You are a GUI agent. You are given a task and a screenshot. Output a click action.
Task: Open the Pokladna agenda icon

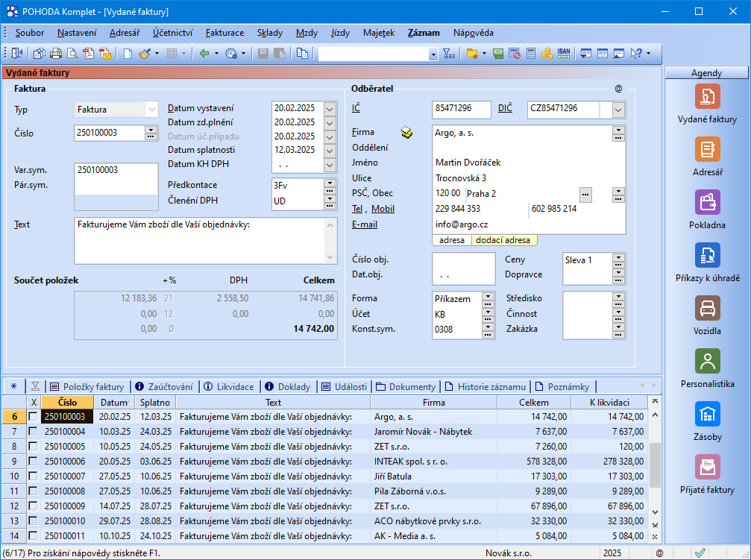pyautogui.click(x=707, y=203)
